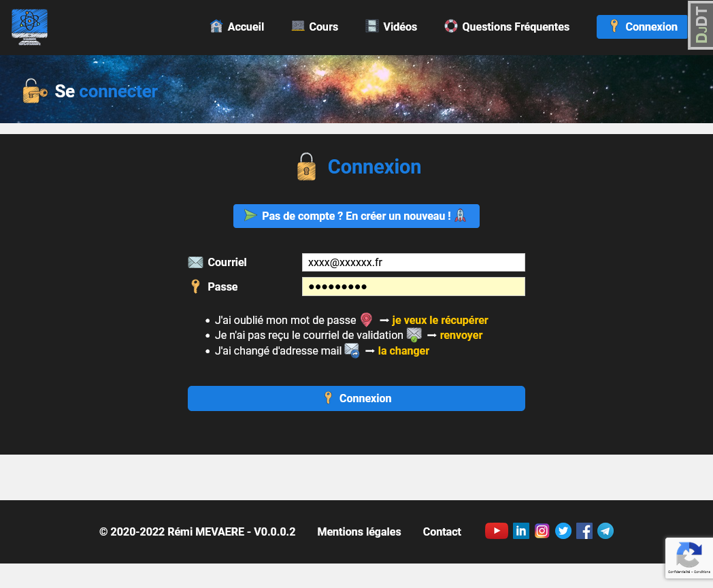
Task: Open the Cours menu item
Action: (x=315, y=27)
